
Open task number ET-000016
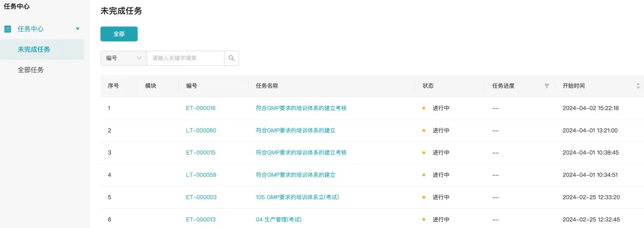tap(201, 108)
